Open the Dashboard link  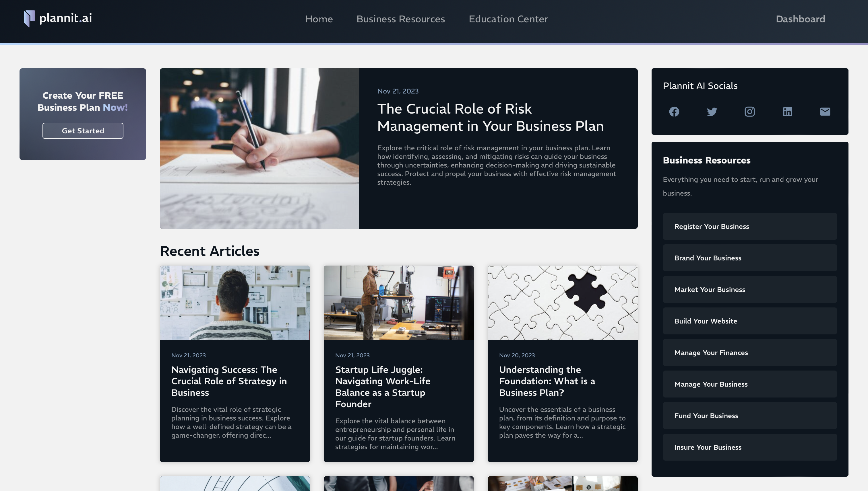(800, 19)
